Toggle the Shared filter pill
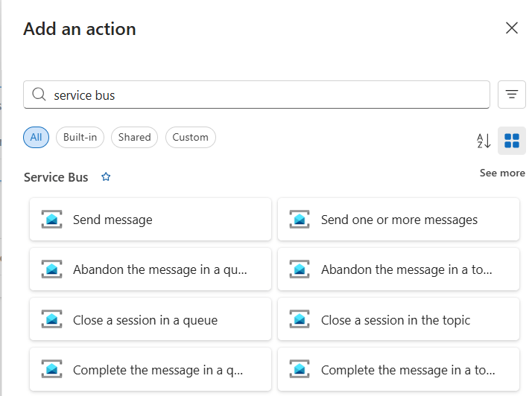Viewport: 532px width, 396px height. (x=134, y=137)
